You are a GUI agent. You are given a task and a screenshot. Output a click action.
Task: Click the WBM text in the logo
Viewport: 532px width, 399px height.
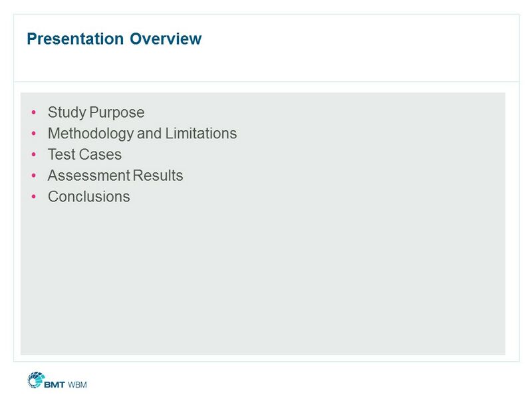[78, 384]
